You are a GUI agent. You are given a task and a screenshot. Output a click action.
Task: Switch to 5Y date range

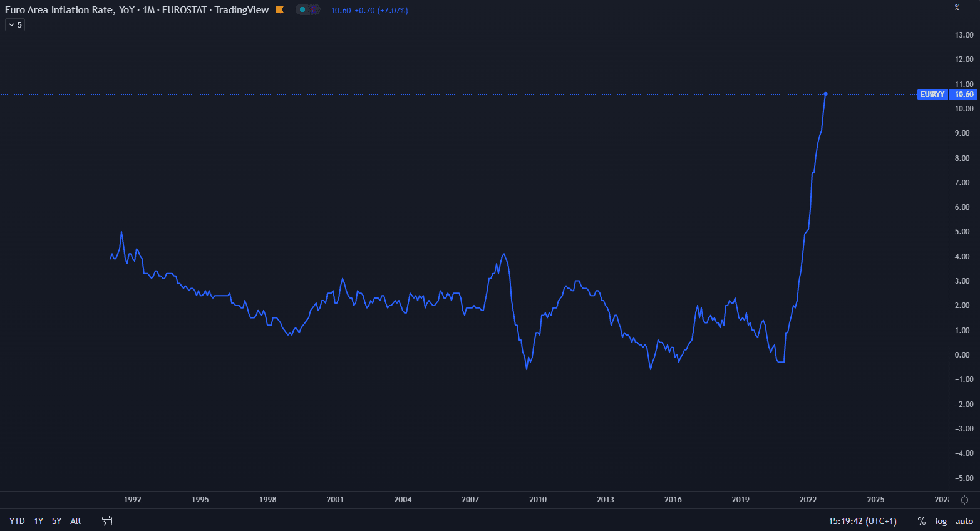tap(56, 521)
